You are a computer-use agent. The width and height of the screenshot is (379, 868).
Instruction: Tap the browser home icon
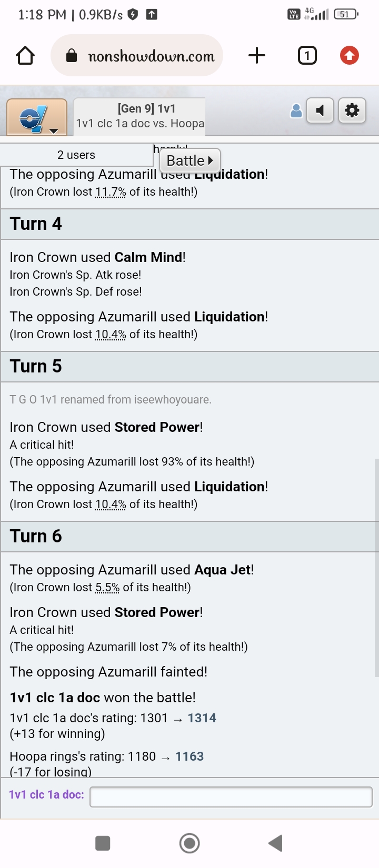[25, 56]
